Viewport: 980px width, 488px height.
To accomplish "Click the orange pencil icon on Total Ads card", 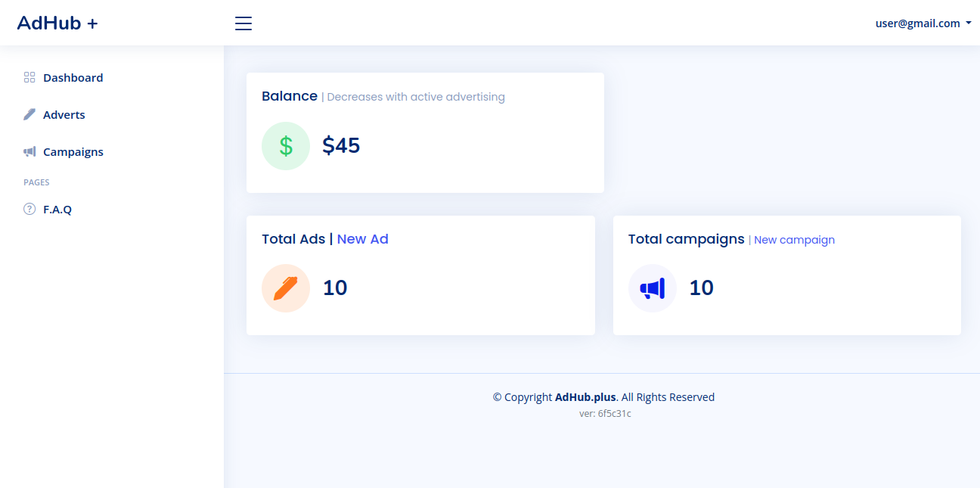I will [286, 288].
